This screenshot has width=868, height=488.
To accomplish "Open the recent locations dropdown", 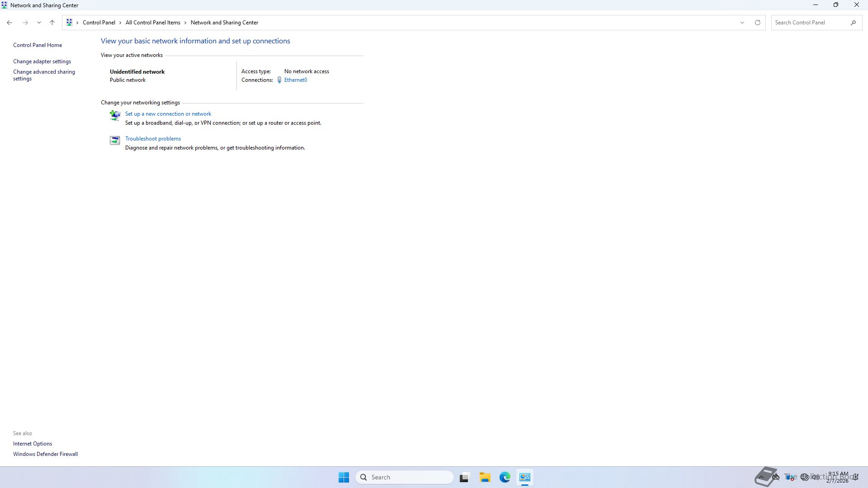I will (x=39, y=23).
